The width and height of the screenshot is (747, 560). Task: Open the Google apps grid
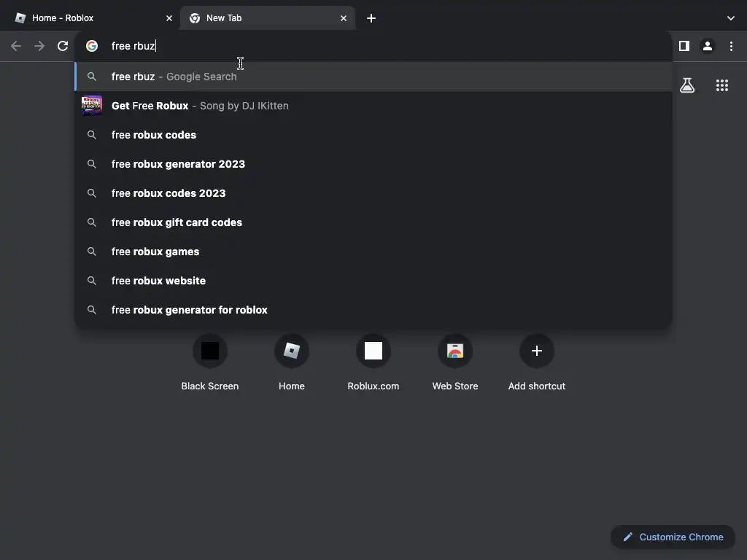point(722,85)
